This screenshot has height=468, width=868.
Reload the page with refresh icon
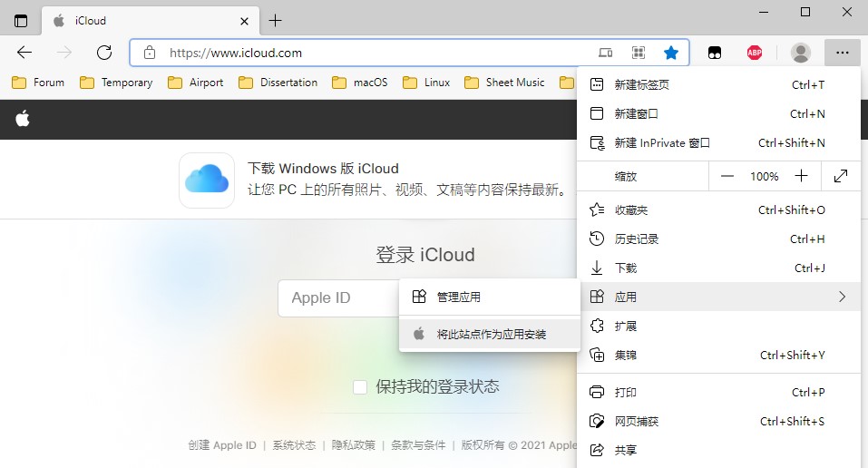point(104,53)
